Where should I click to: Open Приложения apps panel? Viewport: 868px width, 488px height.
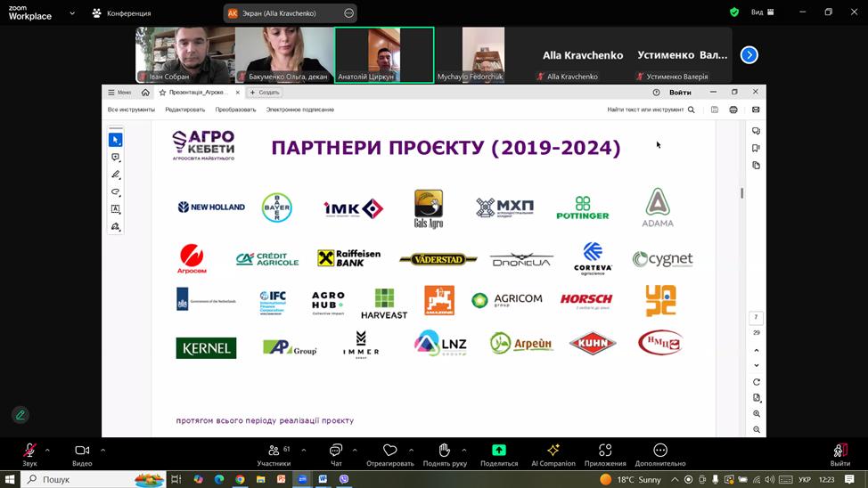click(x=605, y=455)
